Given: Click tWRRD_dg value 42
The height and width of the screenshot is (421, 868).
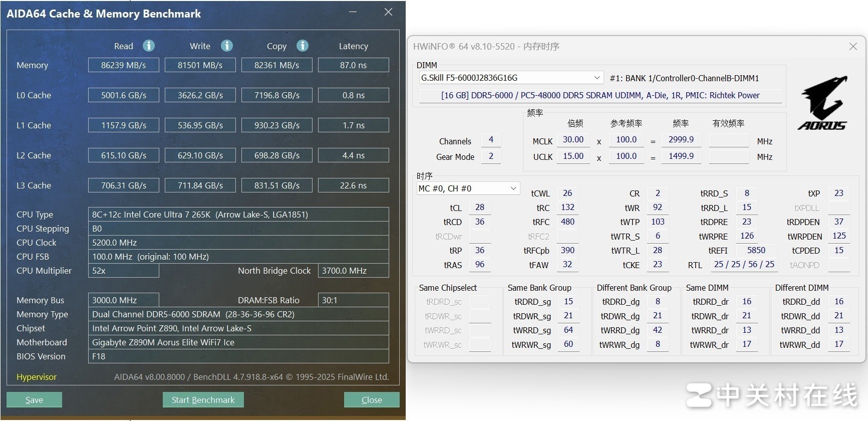Looking at the screenshot, I should click(658, 330).
